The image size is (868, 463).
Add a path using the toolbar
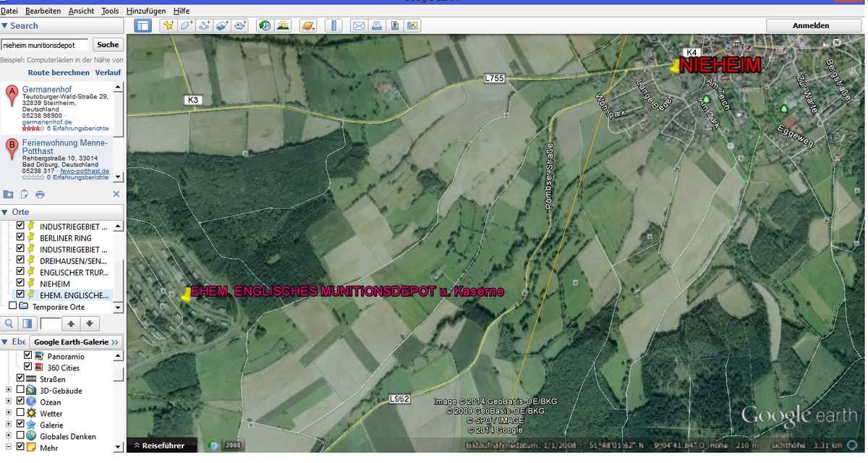coord(205,26)
